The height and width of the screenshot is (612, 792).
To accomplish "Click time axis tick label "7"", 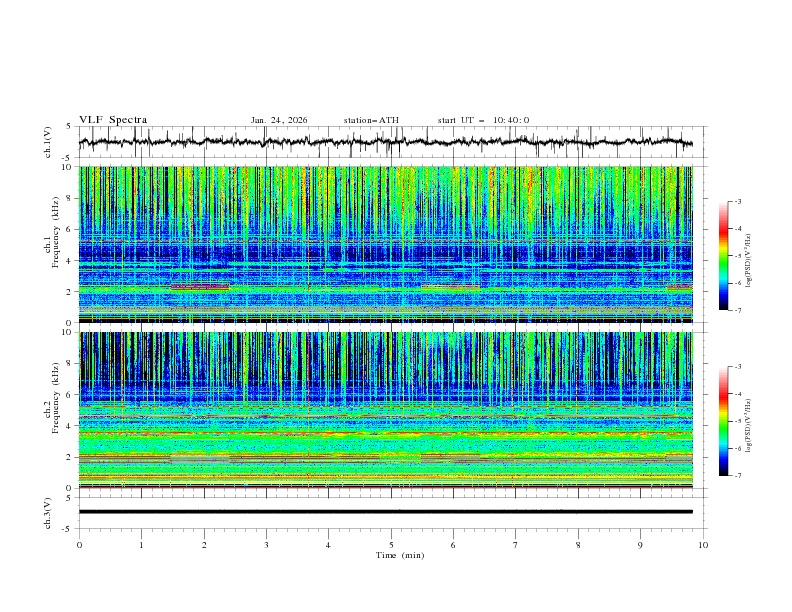I will [516, 545].
